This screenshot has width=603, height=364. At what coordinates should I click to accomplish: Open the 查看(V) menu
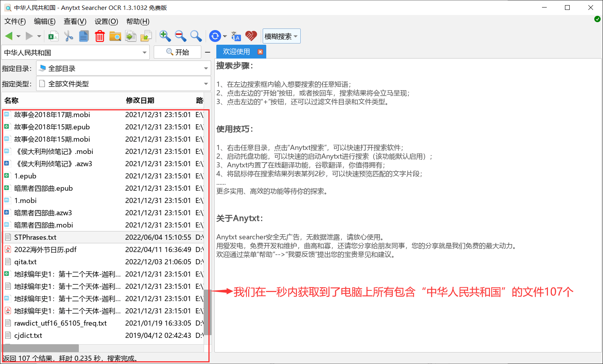coord(75,21)
